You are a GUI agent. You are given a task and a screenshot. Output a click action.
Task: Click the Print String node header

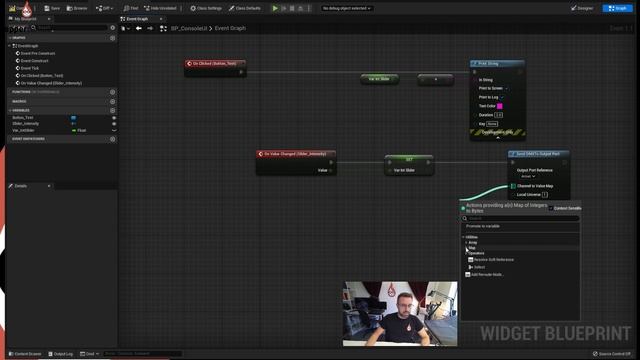click(x=497, y=64)
